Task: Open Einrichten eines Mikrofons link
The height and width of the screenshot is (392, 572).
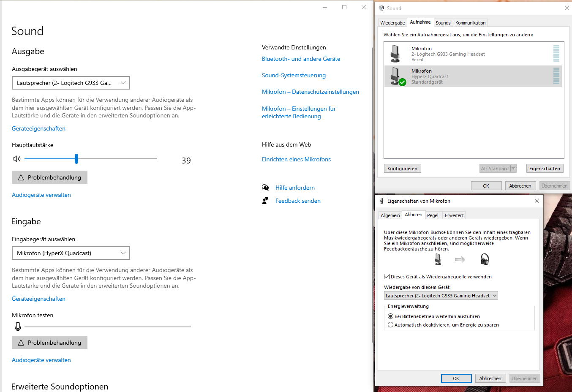Action: [x=296, y=159]
